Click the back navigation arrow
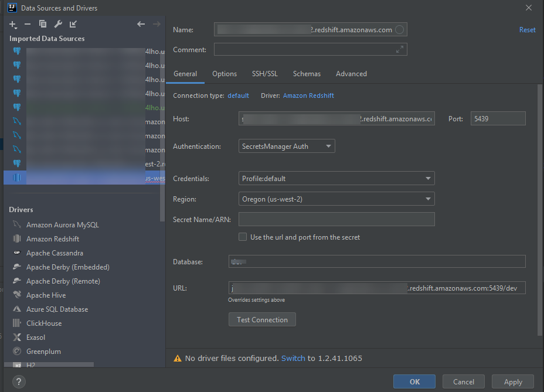The image size is (544, 392). [141, 24]
